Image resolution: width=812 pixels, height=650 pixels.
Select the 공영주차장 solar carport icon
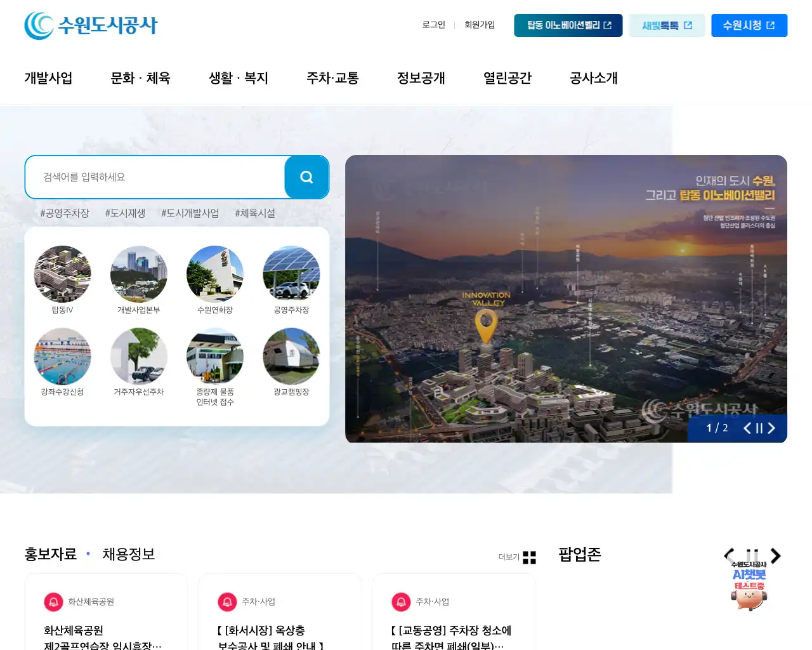291,274
